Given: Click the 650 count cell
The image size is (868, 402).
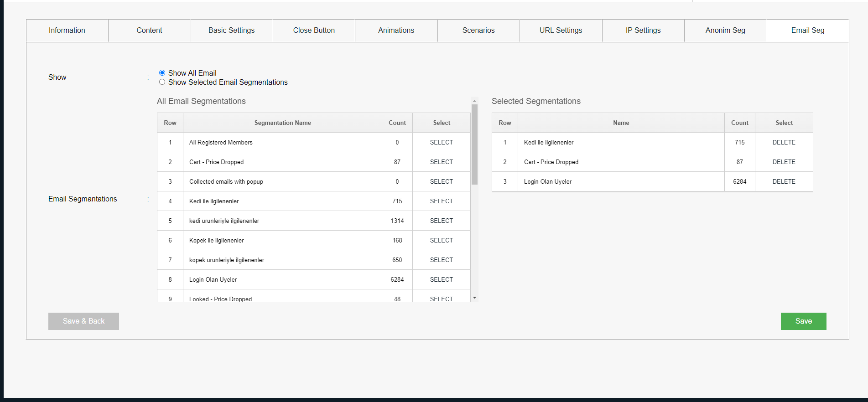Looking at the screenshot, I should pyautogui.click(x=397, y=260).
